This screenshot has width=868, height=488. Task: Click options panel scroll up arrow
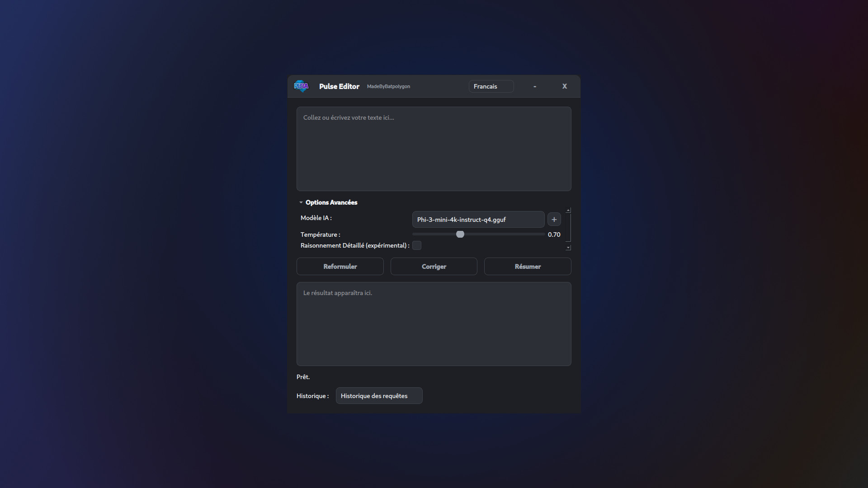point(568,210)
